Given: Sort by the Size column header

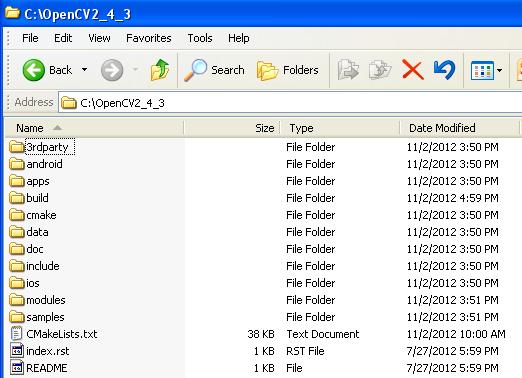Looking at the screenshot, I should (x=232, y=128).
